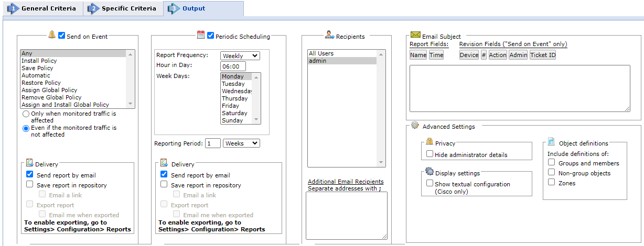The width and height of the screenshot is (644, 246).
Task: Open the Report Frequency dropdown
Action: (x=240, y=55)
